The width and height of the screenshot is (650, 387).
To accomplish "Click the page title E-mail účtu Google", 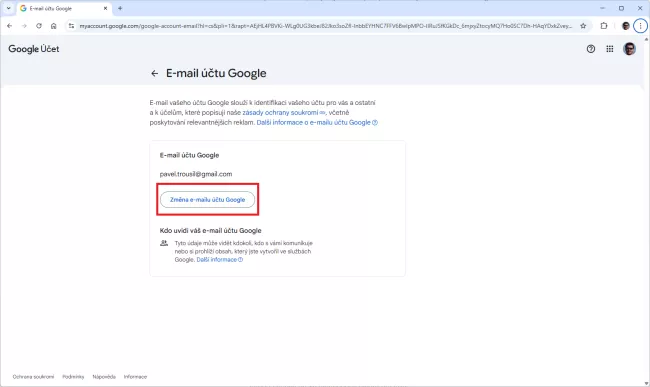I will point(216,73).
